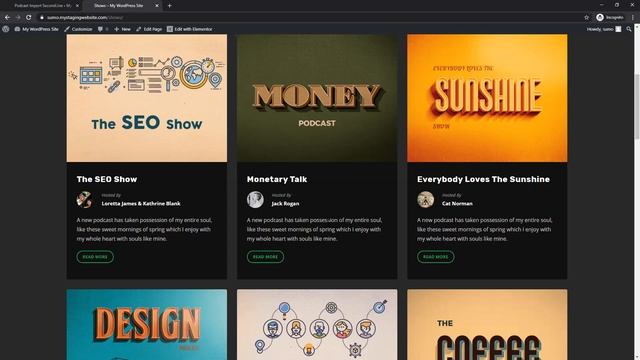Reload the page with the refresh icon
Viewport: 640px width, 360px height.
[x=29, y=18]
